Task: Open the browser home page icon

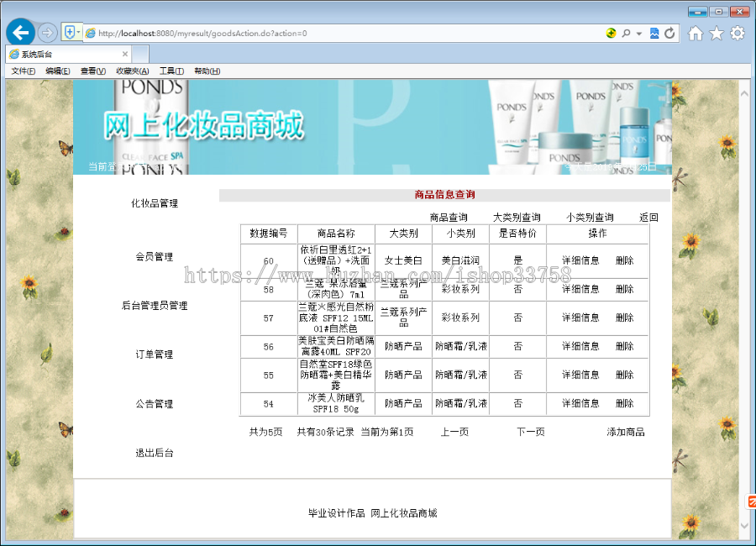Action: click(697, 33)
